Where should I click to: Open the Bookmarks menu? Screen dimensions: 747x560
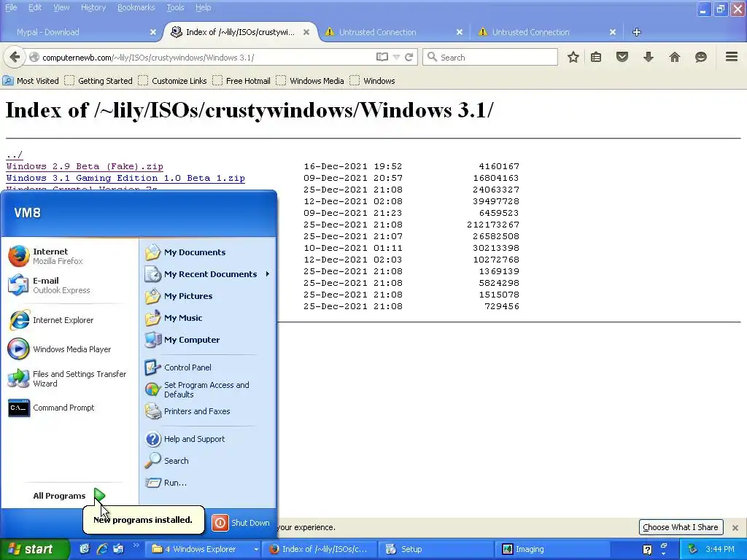tap(136, 7)
